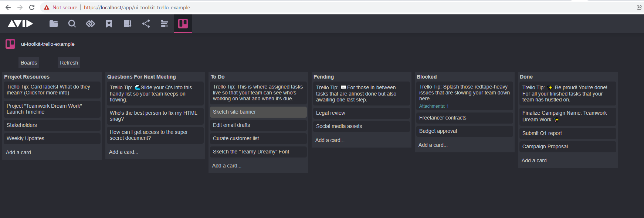Add a card to the Pending list

click(330, 140)
